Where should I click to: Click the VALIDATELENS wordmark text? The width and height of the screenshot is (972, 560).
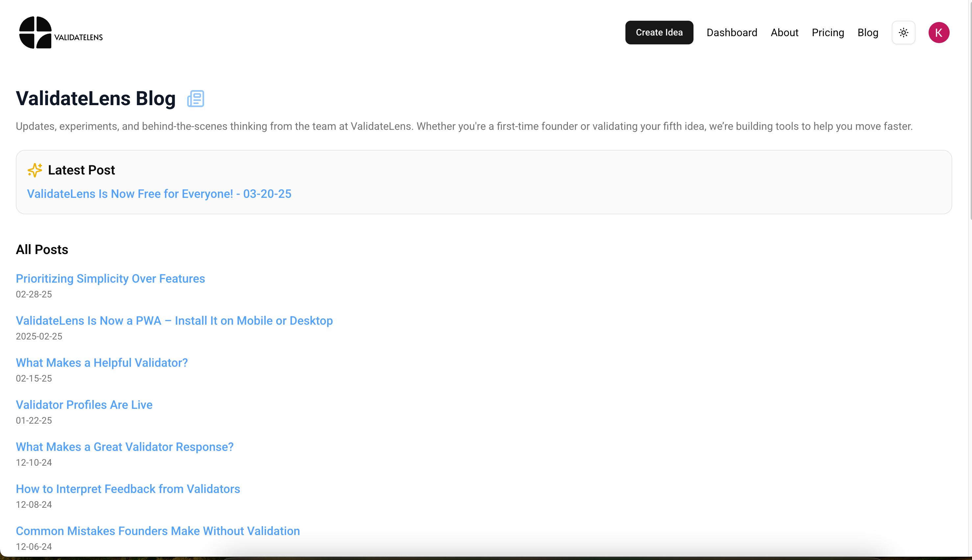click(x=79, y=37)
